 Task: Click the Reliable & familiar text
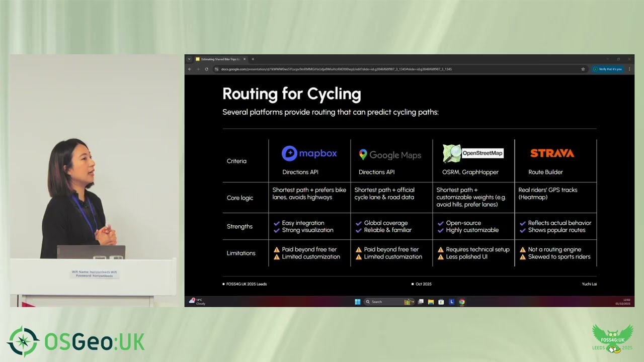tap(388, 230)
